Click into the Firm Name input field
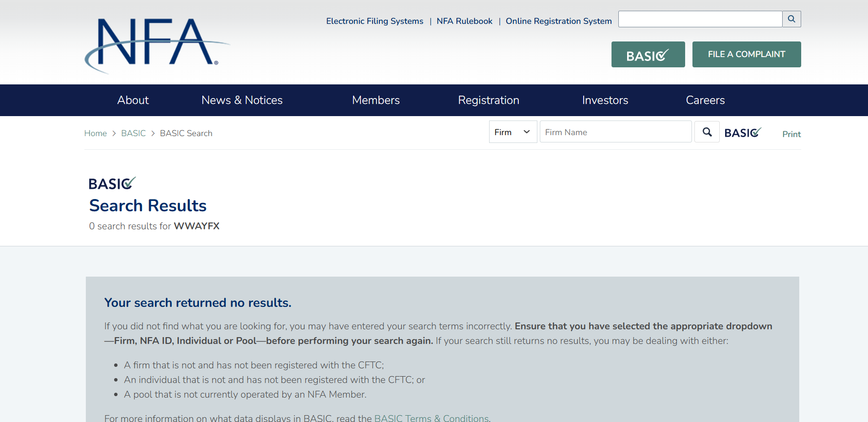The image size is (868, 422). click(x=615, y=132)
